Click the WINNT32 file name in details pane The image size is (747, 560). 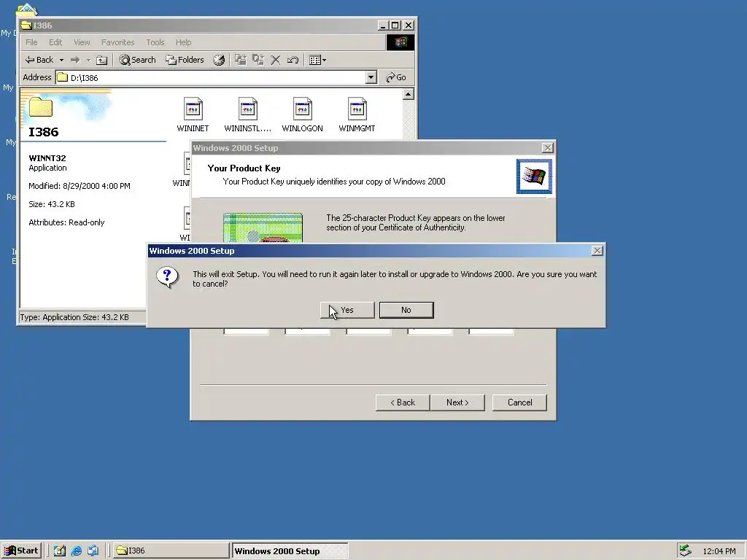tap(47, 158)
